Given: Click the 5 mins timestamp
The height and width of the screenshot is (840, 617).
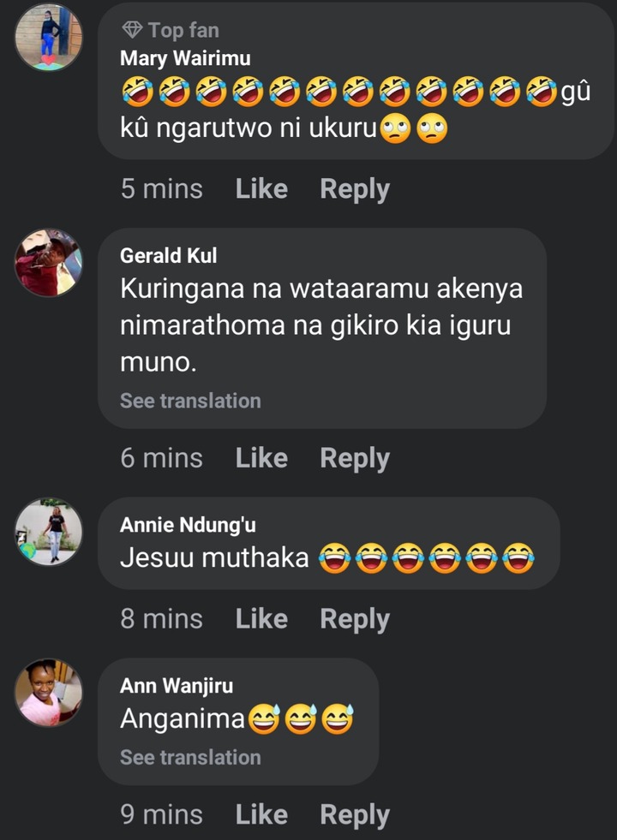Looking at the screenshot, I should [162, 189].
